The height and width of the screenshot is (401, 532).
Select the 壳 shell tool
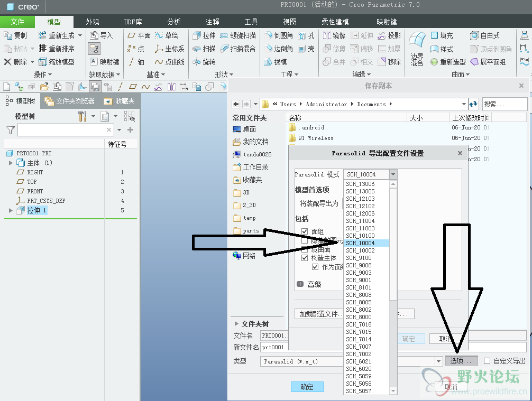[x=306, y=49]
